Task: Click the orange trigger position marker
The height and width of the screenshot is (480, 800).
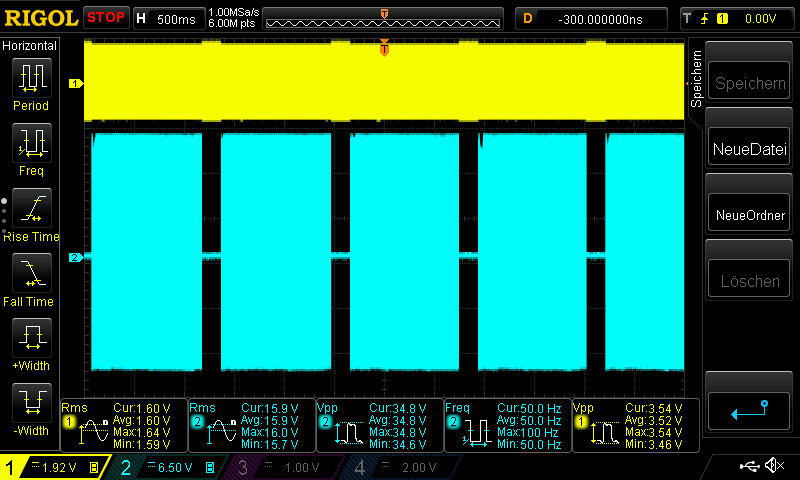Action: 384,48
